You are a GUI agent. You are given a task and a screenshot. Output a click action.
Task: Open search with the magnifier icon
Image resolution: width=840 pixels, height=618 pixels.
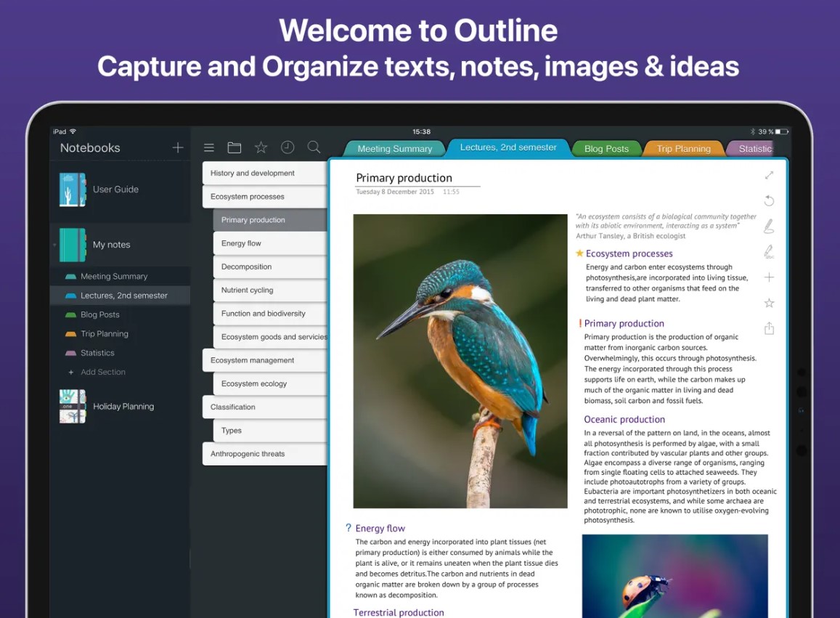pos(314,147)
